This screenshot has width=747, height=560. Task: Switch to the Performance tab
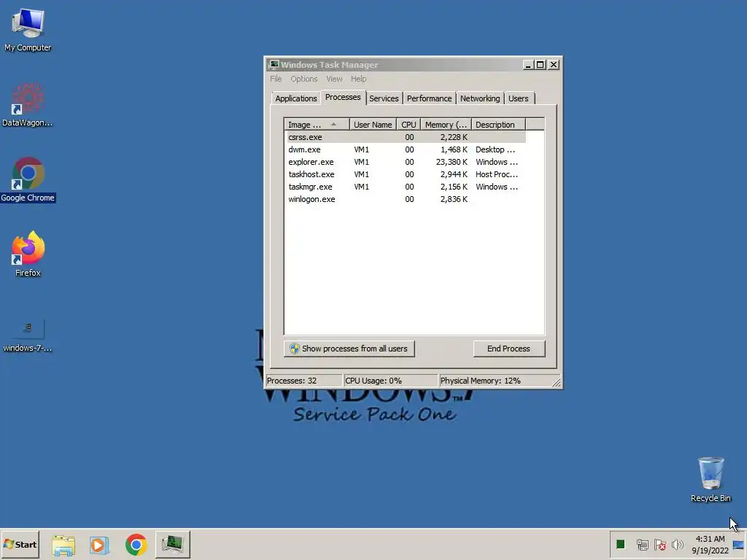[429, 98]
